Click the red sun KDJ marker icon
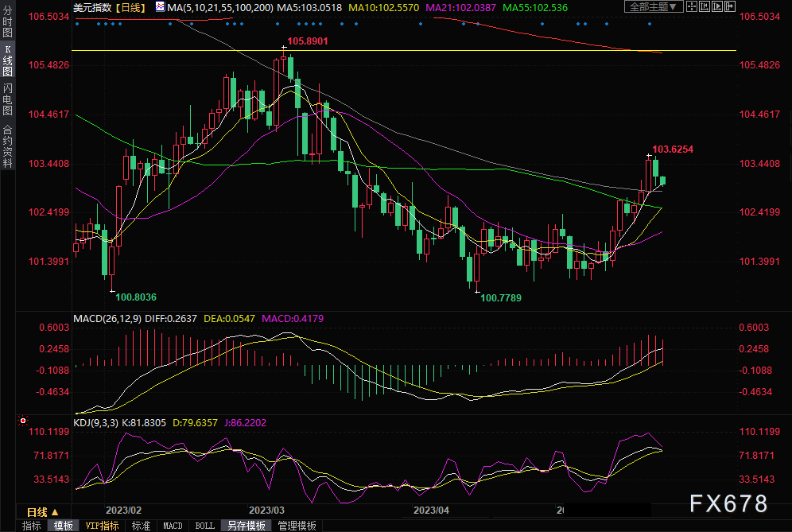The height and width of the screenshot is (532, 792). (x=23, y=421)
